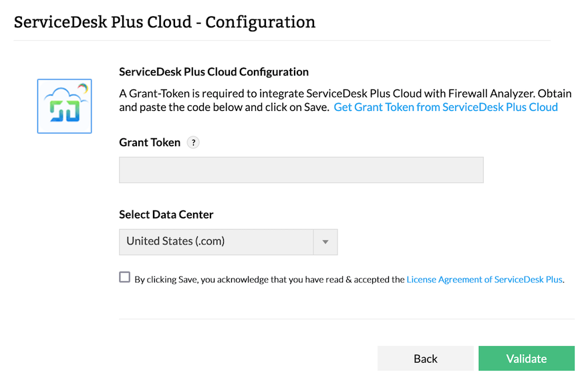The image size is (588, 384).
Task: Click the rainbow swirl on the logo
Action: tap(82, 87)
